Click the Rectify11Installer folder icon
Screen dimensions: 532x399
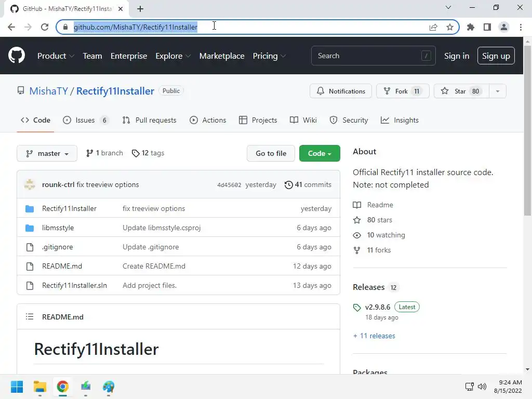point(30,209)
